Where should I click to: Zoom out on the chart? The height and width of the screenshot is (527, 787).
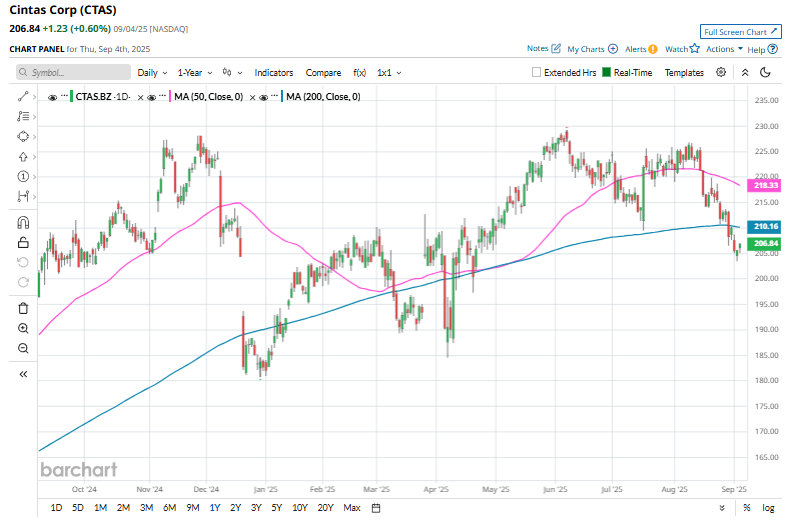pyautogui.click(x=23, y=348)
